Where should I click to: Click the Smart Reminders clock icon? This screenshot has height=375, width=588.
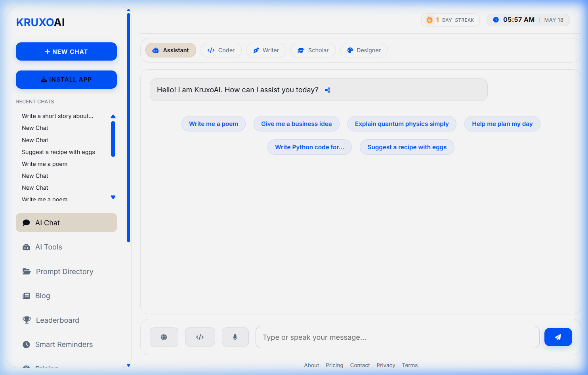click(x=26, y=345)
